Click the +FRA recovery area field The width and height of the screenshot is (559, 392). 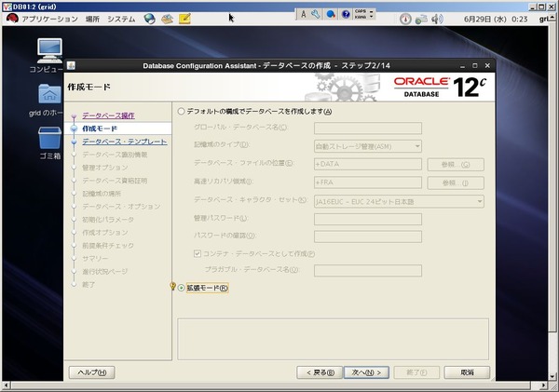click(x=368, y=182)
